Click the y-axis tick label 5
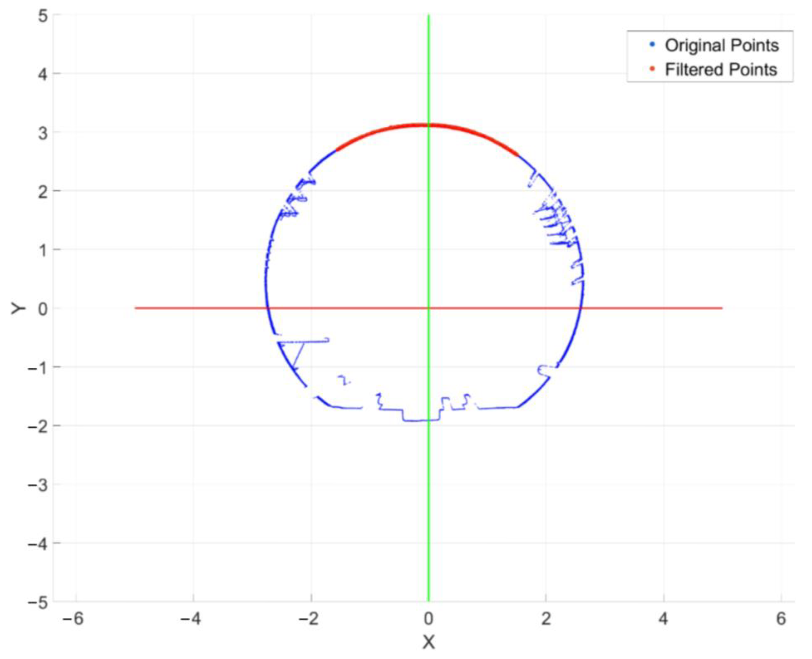812x659 pixels. (x=43, y=15)
